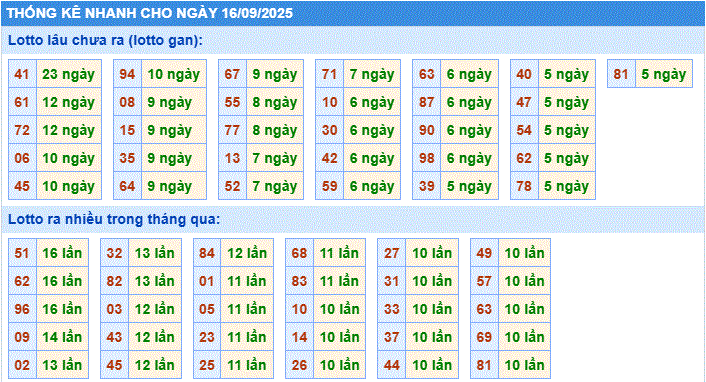706x382 pixels.
Task: Select heading 'Lotto ra nhiều trong tháng qua:'
Action: [114, 219]
